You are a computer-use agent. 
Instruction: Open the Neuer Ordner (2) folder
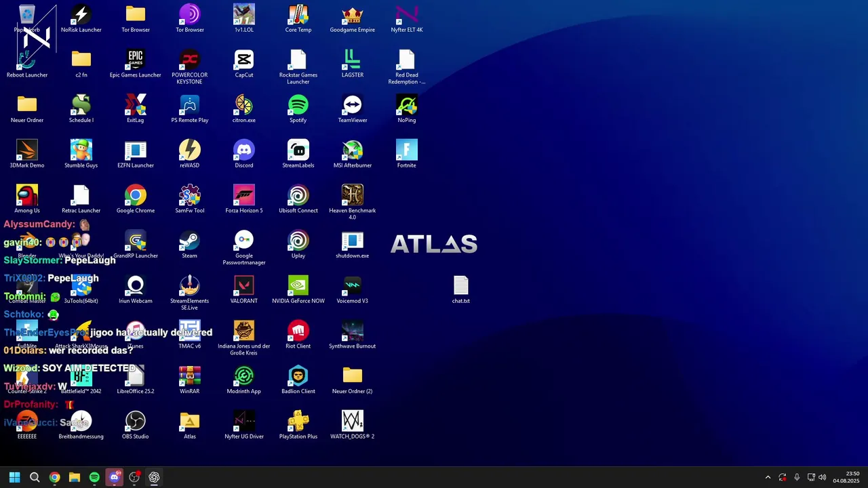click(x=353, y=380)
